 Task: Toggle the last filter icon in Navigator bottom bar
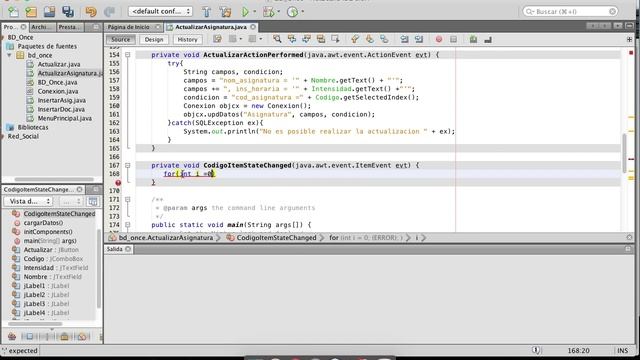tap(82, 336)
